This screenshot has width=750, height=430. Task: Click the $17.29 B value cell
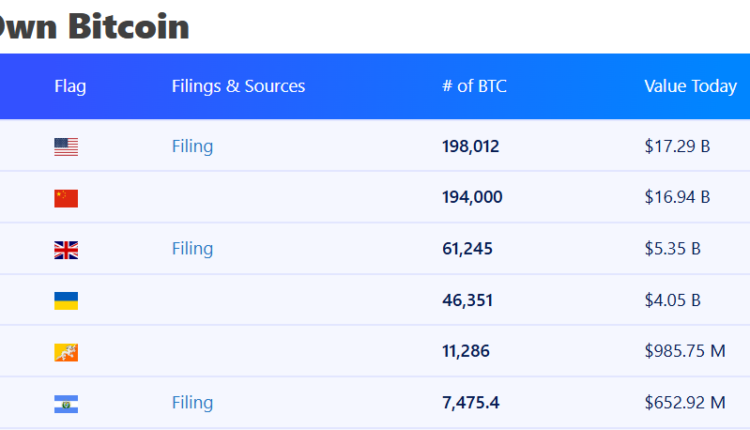(677, 146)
